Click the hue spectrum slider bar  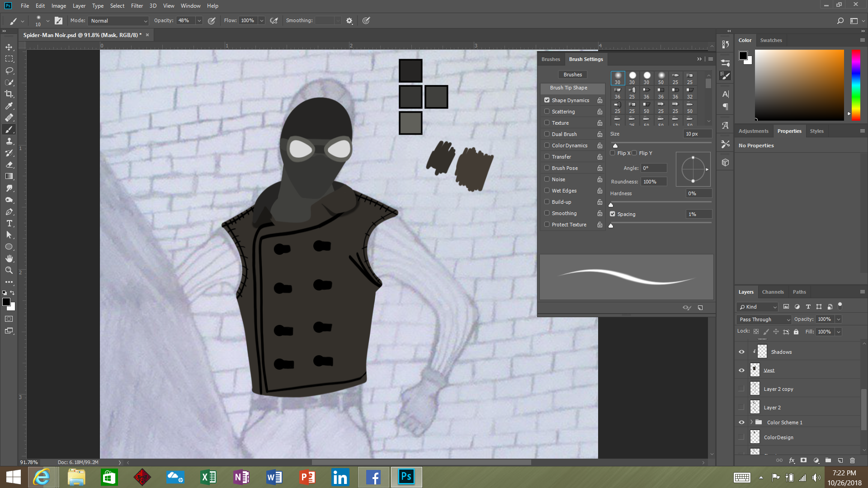pyautogui.click(x=856, y=84)
